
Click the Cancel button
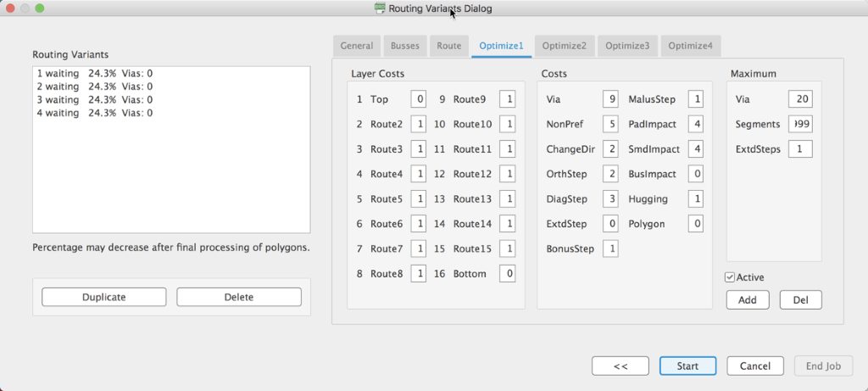pos(754,366)
